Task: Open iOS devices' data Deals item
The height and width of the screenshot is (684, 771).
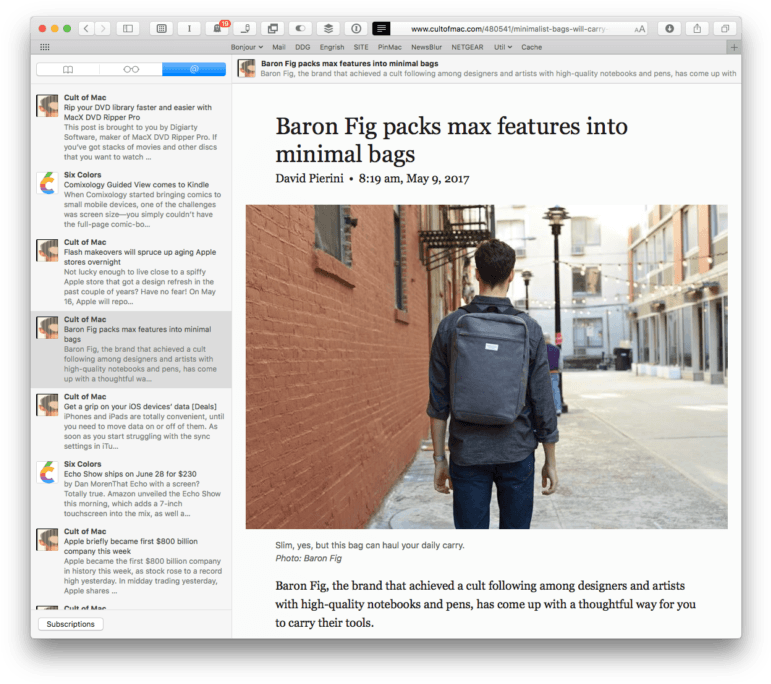Action: pyautogui.click(x=131, y=421)
